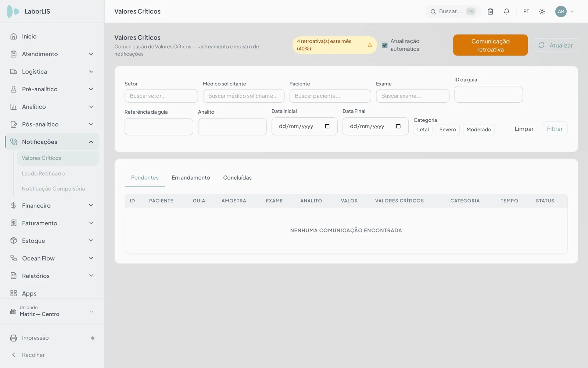Toggle the Severo category filter
Viewport: 588px width, 368px height.
pyautogui.click(x=448, y=130)
